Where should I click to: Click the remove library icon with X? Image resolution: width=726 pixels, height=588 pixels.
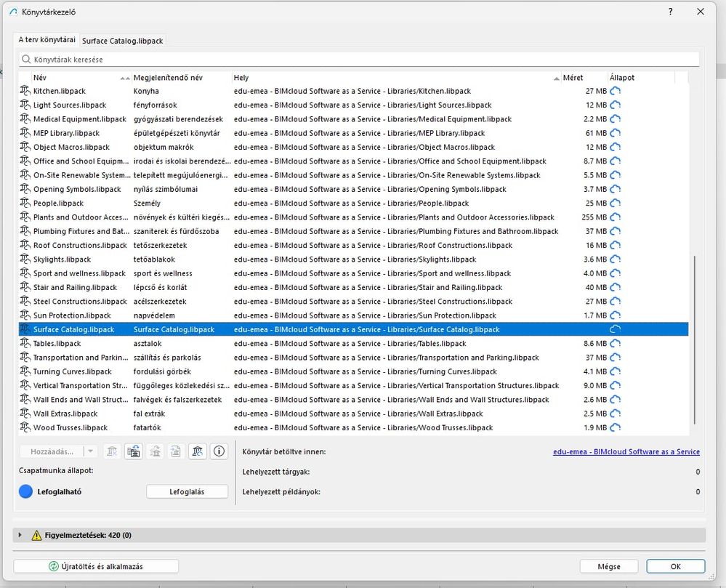coord(112,451)
